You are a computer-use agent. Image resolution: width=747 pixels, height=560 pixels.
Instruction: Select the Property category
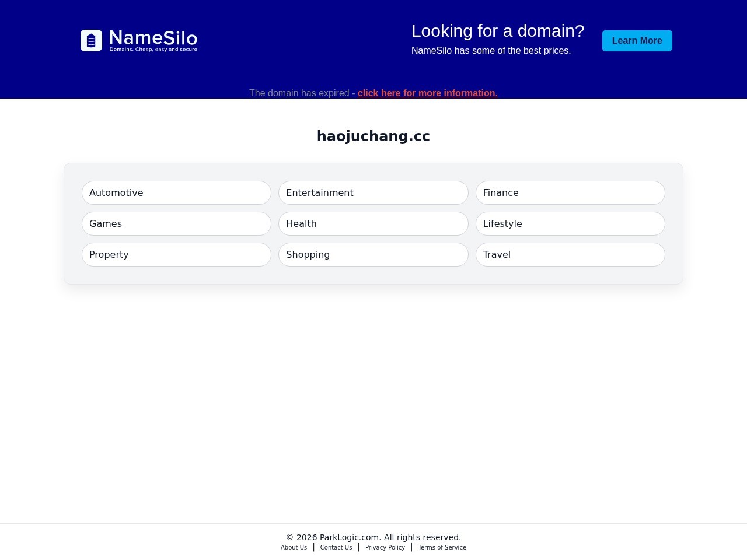(x=176, y=255)
